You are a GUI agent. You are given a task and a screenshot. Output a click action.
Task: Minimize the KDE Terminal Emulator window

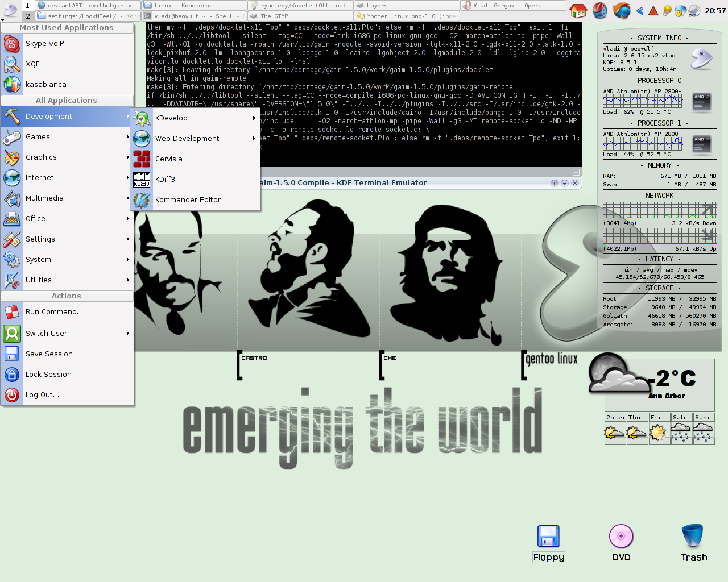coord(565,183)
